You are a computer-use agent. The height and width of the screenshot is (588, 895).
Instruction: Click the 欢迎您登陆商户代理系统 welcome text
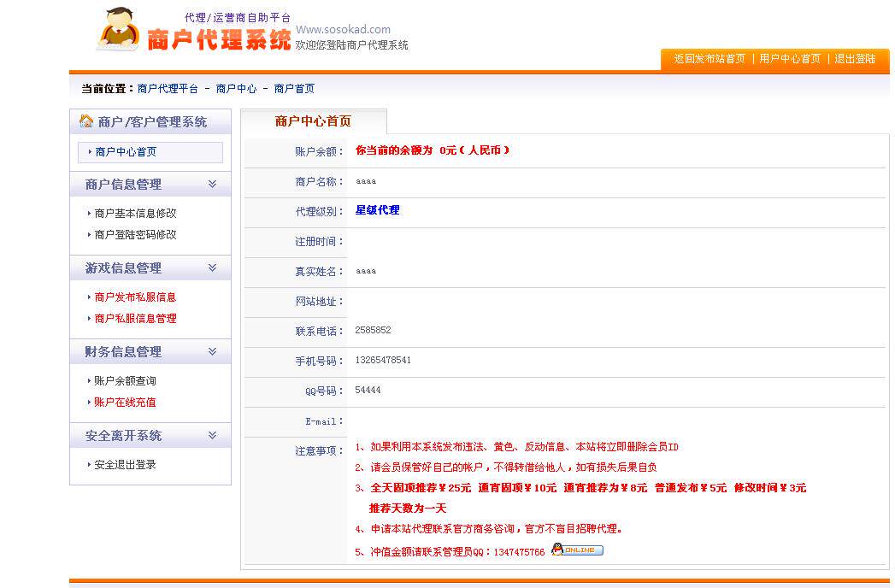[x=351, y=45]
